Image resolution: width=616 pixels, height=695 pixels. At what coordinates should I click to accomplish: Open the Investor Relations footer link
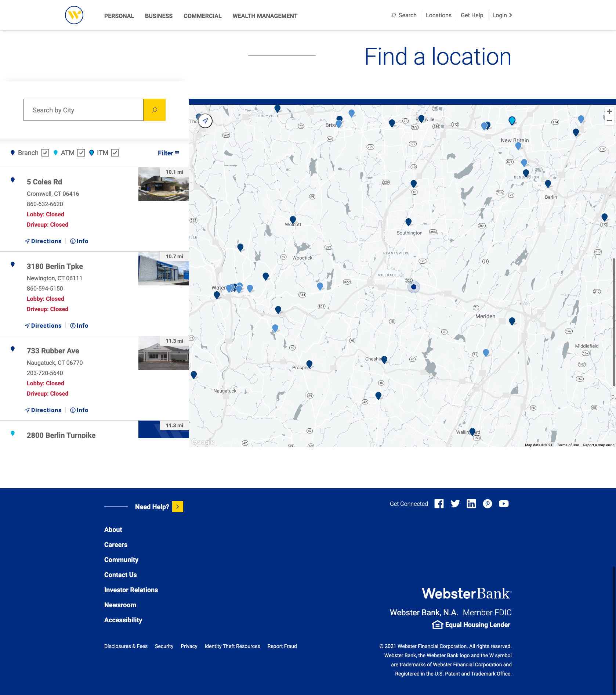(131, 590)
